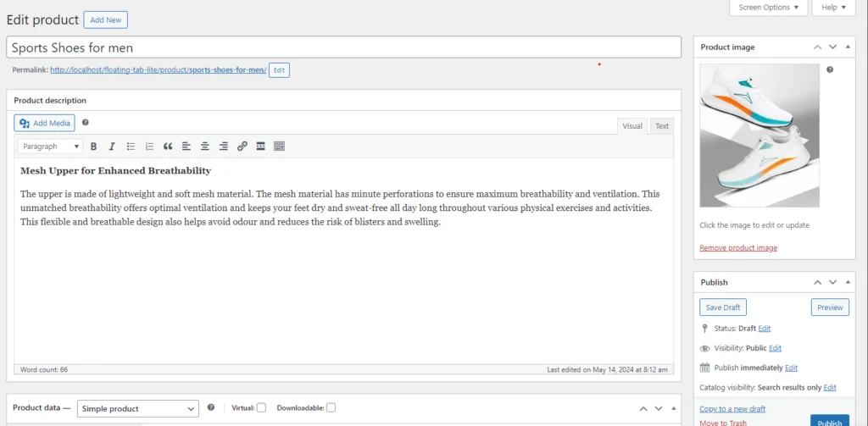This screenshot has height=426, width=868.
Task: Open the Paragraph format dropdown
Action: pyautogui.click(x=51, y=147)
